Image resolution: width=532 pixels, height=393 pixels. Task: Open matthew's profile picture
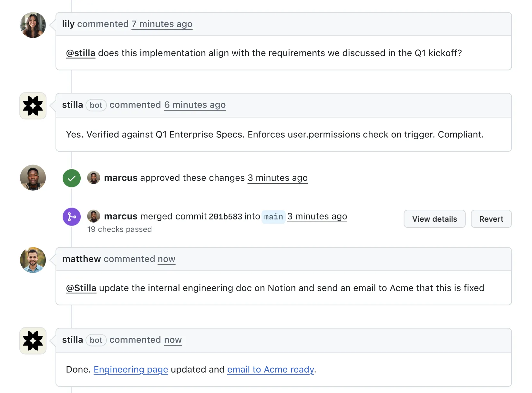tap(33, 260)
